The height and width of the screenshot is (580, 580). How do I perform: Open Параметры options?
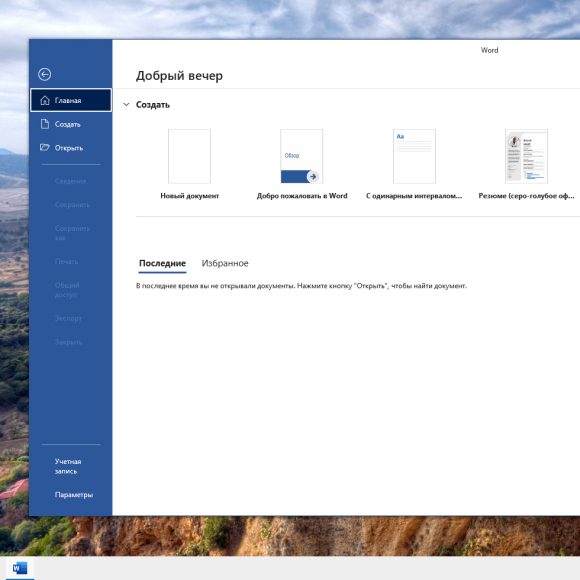point(71,495)
